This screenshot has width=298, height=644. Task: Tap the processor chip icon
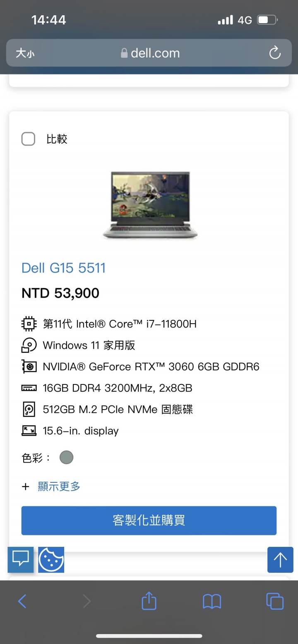[29, 324]
